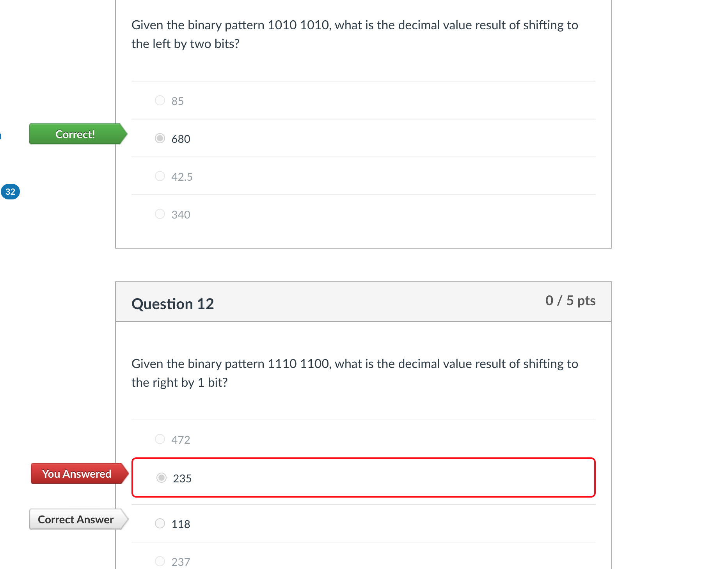
Task: Click the question text about shifting right
Action: (354, 373)
